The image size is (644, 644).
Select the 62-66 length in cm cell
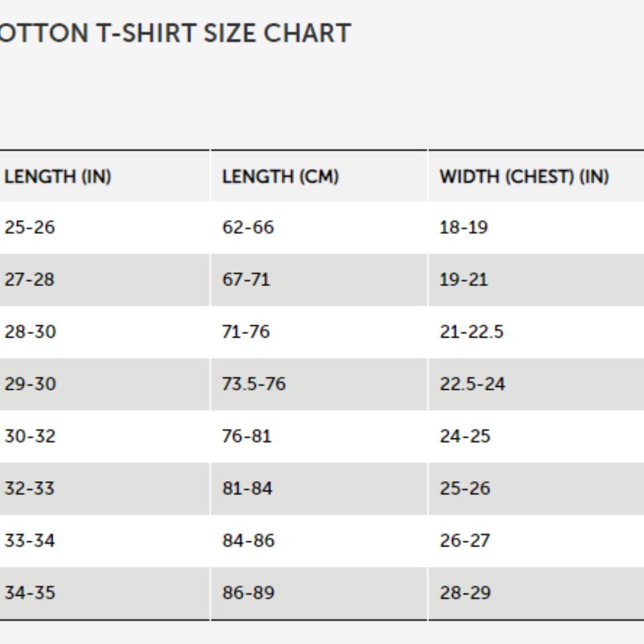pos(319,227)
